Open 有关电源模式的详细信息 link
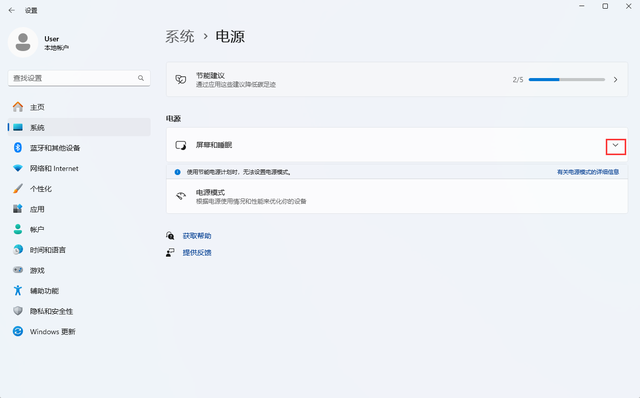Viewport: 640px width, 398px height. 588,172
